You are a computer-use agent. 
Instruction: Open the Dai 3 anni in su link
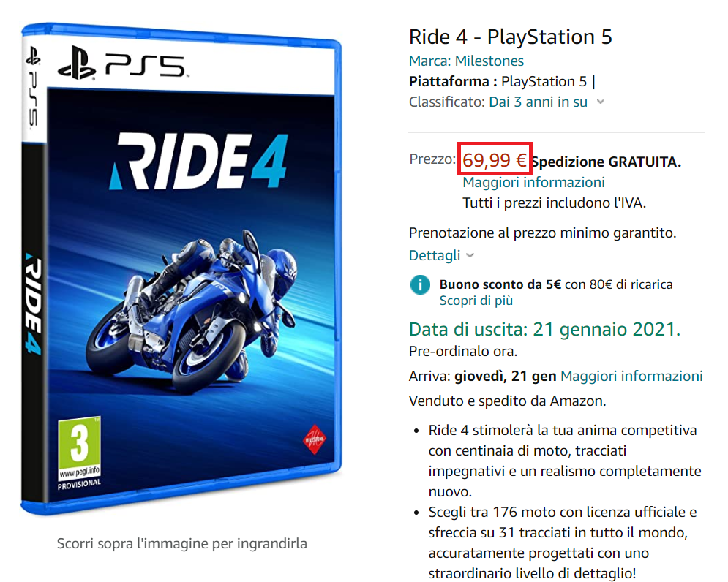pyautogui.click(x=538, y=102)
